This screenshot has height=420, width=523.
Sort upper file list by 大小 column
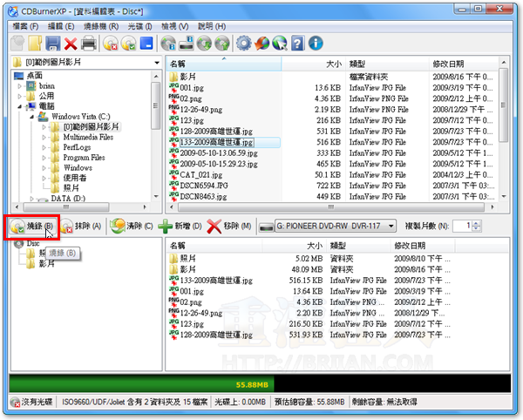tap(313, 64)
